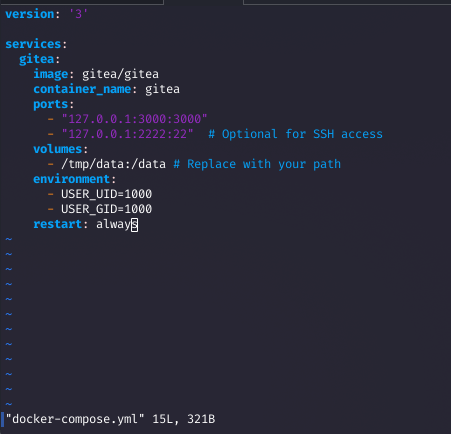Viewport: 451px width, 434px height.
Task: Click the 'environment' key
Action: 72,179
